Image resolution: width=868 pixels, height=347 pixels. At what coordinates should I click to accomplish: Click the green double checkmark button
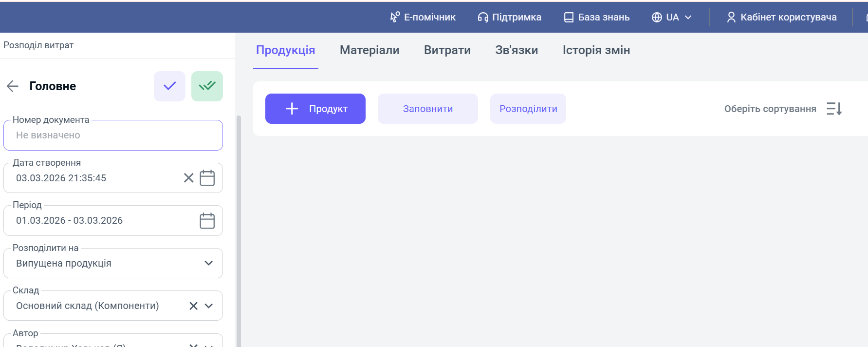(207, 86)
